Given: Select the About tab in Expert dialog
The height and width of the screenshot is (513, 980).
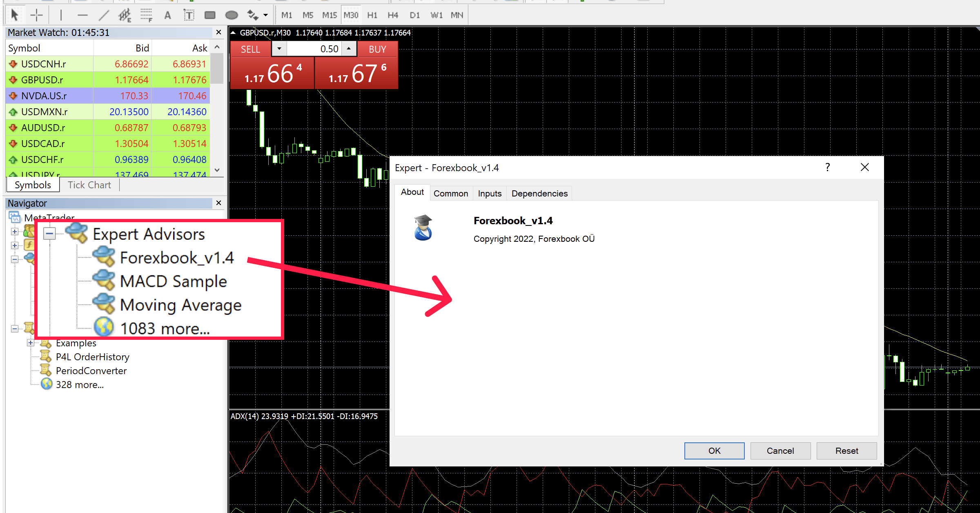Looking at the screenshot, I should (x=412, y=193).
